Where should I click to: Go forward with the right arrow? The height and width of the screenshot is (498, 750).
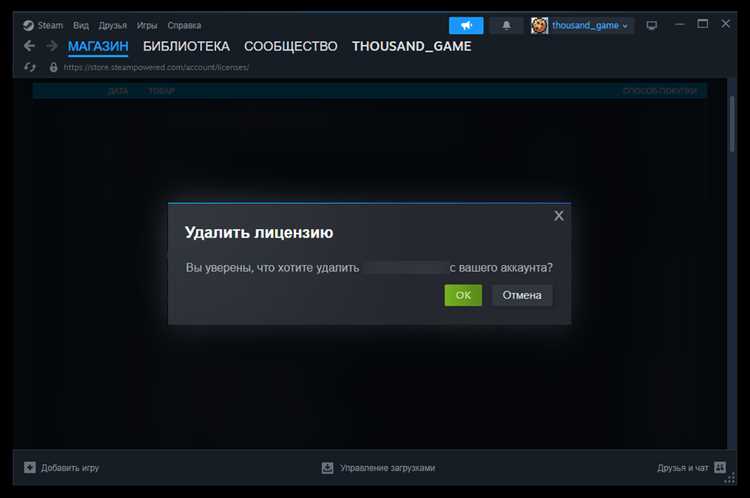pos(52,46)
